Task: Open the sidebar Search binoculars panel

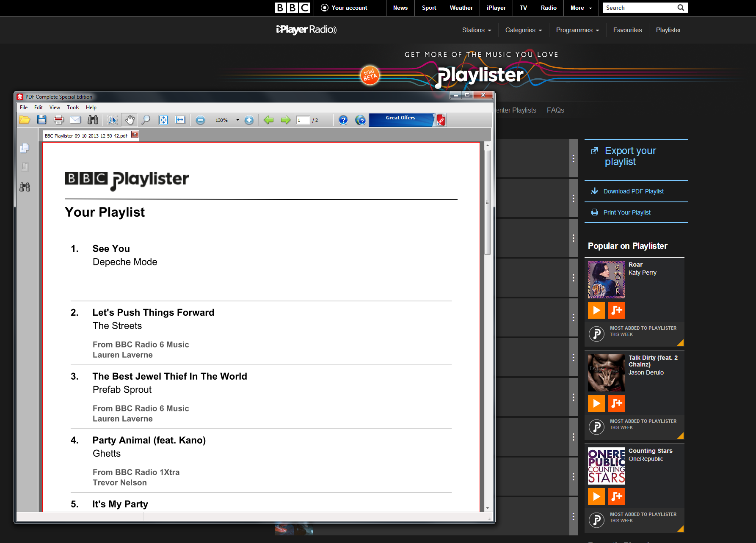Action: (25, 187)
